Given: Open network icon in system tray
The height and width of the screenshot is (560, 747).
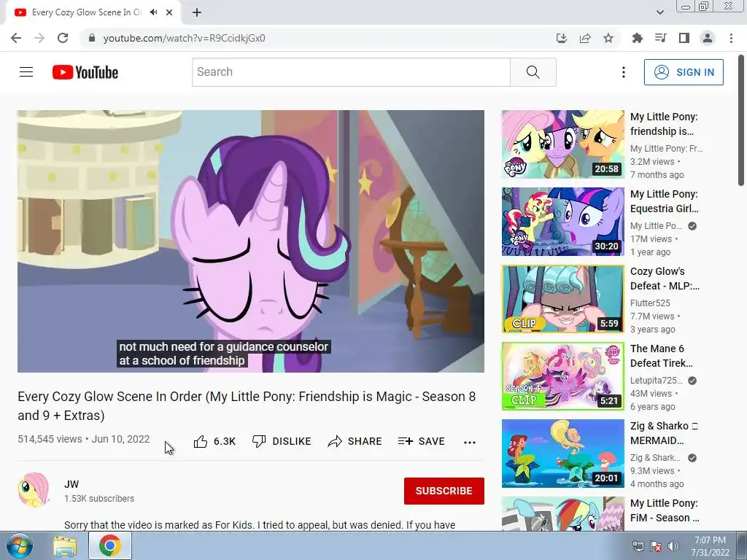Looking at the screenshot, I should pos(638,546).
